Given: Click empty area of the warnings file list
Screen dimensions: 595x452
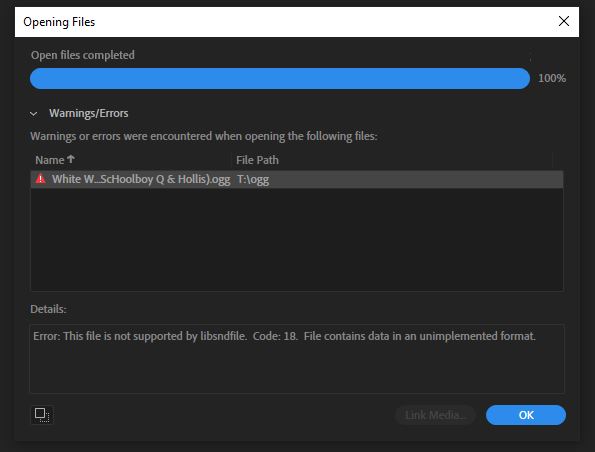Looking at the screenshot, I should 297,239.
